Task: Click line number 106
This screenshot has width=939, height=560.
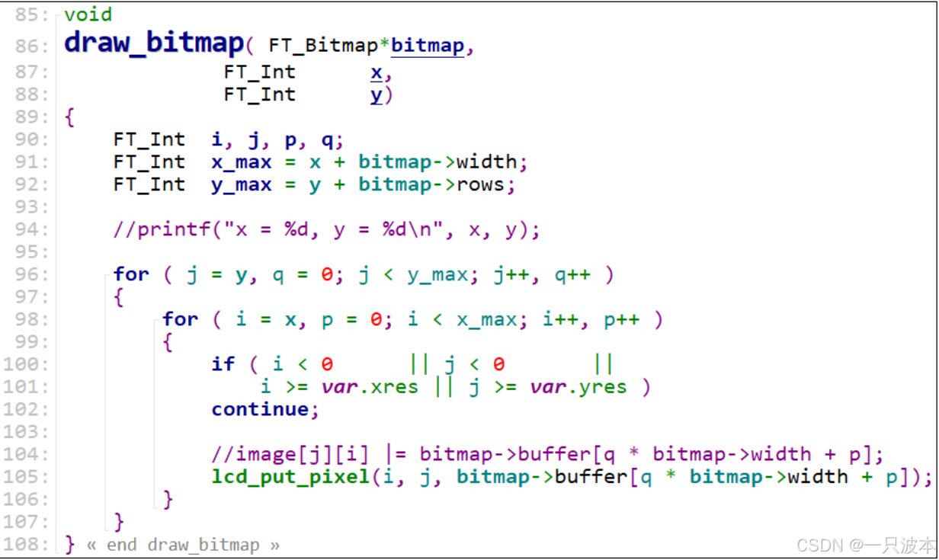Action: 25,499
